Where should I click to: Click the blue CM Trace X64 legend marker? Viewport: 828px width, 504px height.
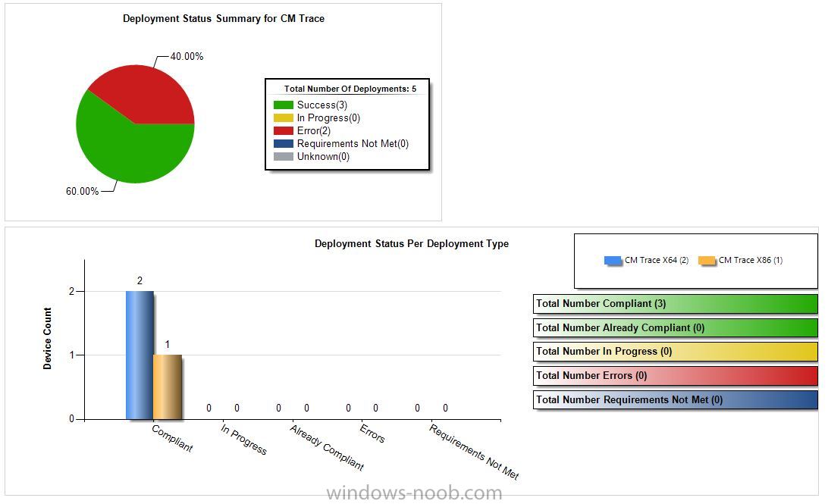tap(613, 261)
